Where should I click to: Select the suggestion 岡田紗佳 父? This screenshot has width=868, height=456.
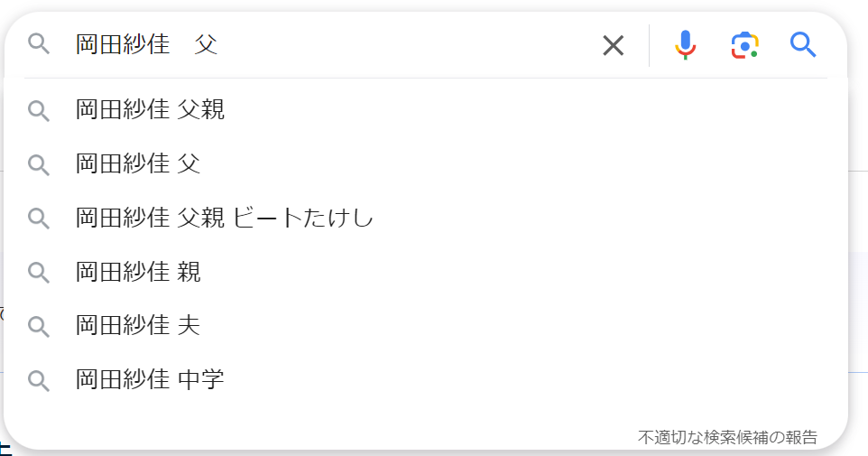pos(426,163)
